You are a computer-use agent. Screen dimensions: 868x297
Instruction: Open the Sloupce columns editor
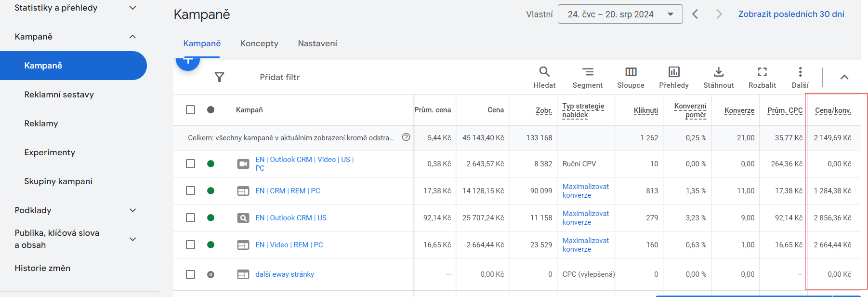coord(631,77)
